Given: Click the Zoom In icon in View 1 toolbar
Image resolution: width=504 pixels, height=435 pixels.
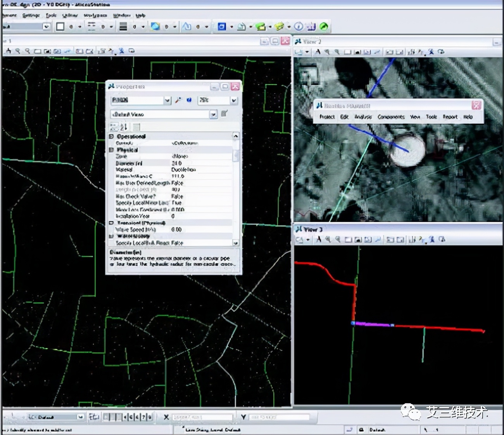Looking at the screenshot, I should click(x=18, y=51).
